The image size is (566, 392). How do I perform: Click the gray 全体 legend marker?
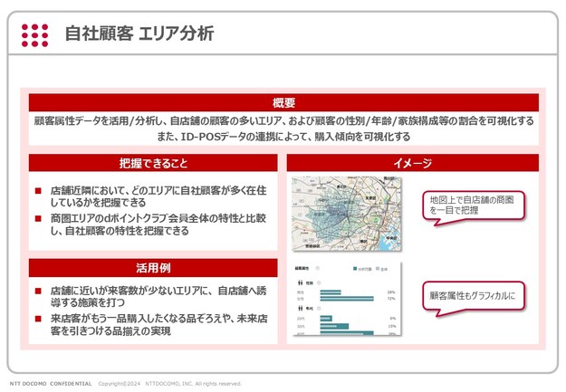point(378,270)
